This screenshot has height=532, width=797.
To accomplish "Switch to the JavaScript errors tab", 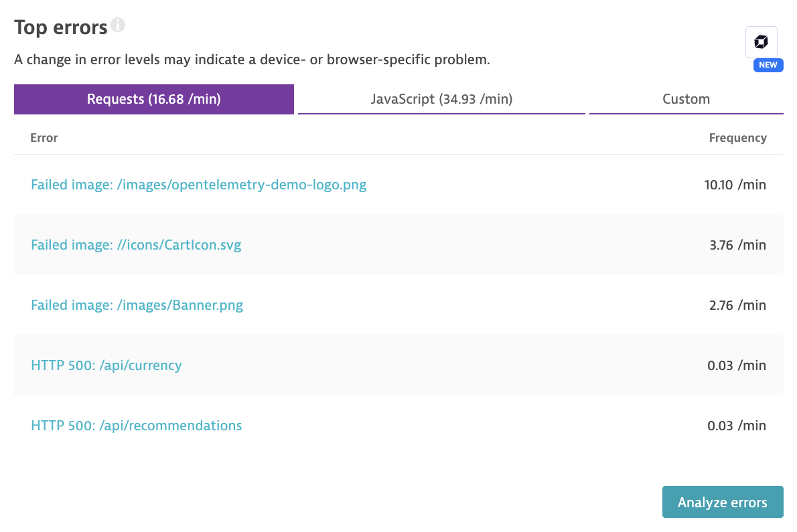I will click(x=441, y=99).
